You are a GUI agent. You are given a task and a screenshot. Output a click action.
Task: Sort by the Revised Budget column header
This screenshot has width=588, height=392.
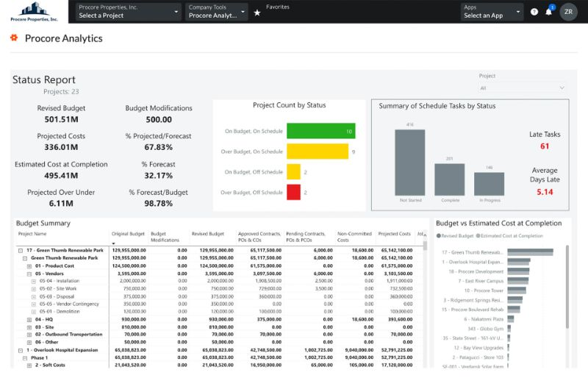click(208, 234)
